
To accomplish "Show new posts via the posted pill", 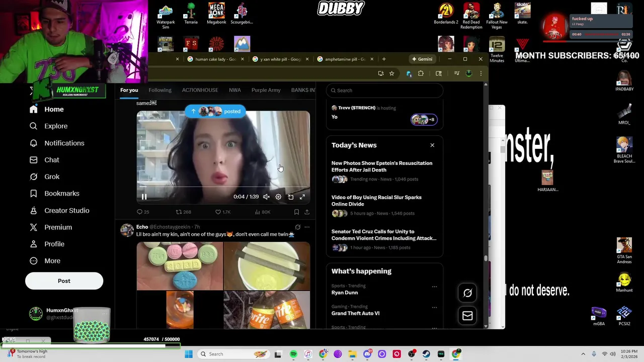I will (215, 111).
